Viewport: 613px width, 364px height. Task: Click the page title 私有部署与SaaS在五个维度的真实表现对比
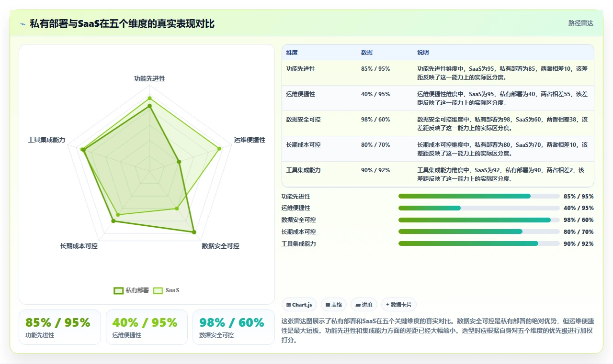point(122,23)
